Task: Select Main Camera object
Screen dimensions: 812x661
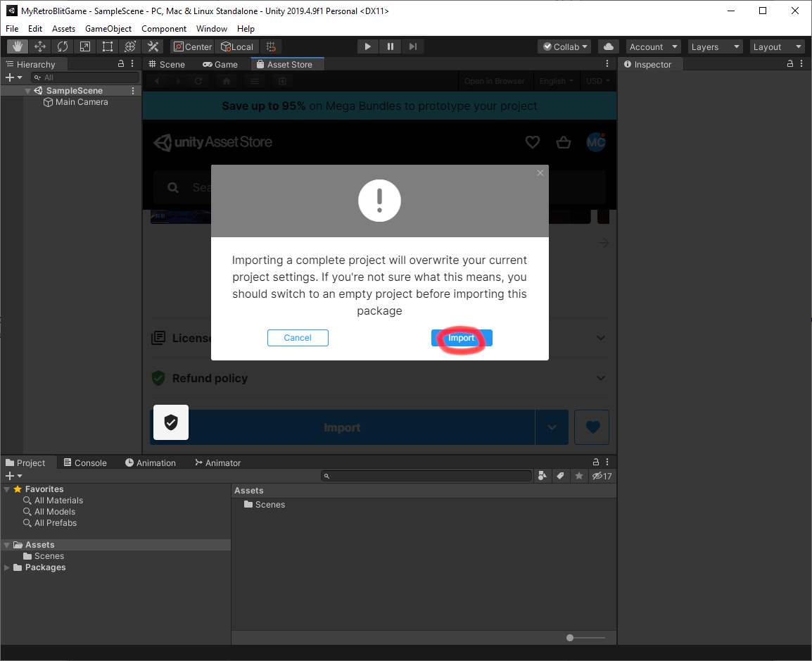Action: click(76, 102)
